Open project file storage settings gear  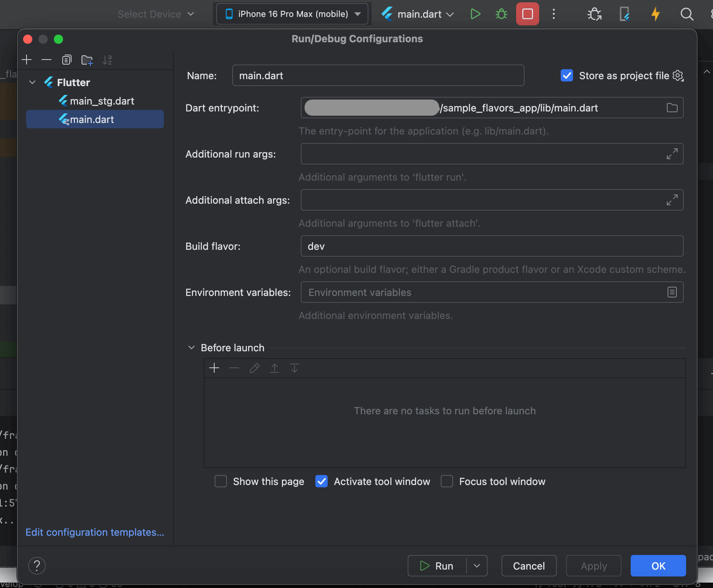click(x=678, y=76)
